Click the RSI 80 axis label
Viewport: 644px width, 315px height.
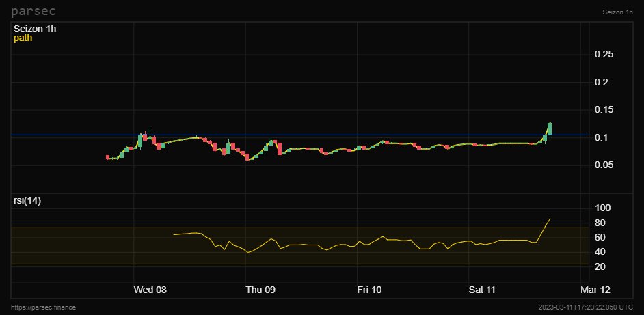[x=600, y=223]
